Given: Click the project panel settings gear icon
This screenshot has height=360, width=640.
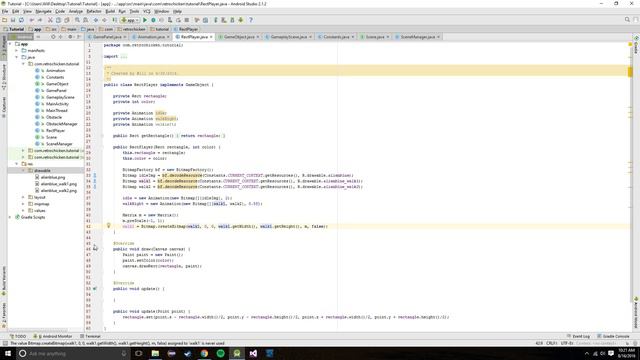Looking at the screenshot, I should pos(70,37).
